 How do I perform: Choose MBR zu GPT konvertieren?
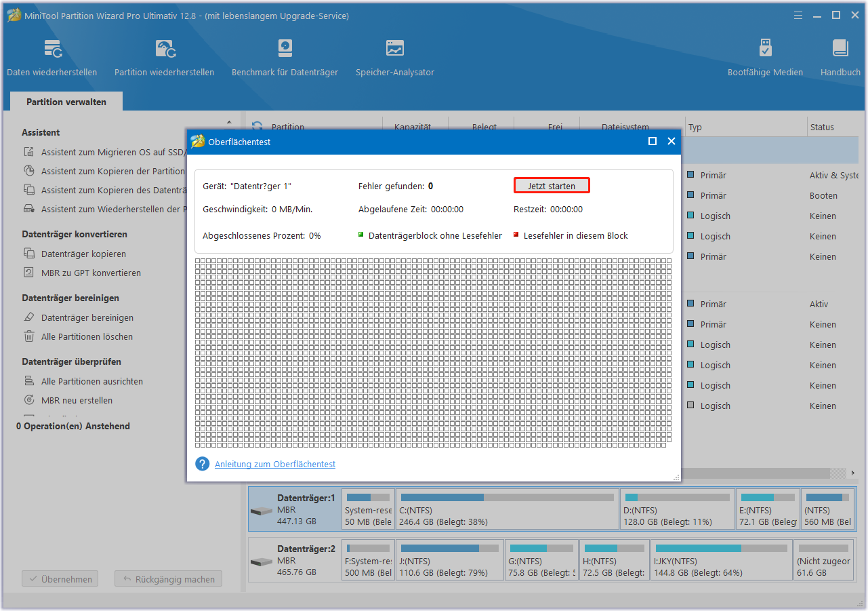[x=91, y=273]
